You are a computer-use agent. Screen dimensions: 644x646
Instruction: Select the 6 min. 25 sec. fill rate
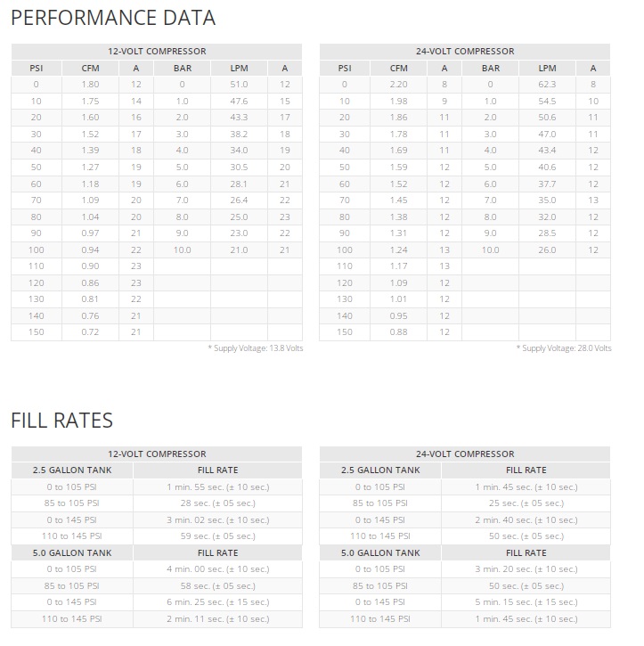[x=217, y=601]
